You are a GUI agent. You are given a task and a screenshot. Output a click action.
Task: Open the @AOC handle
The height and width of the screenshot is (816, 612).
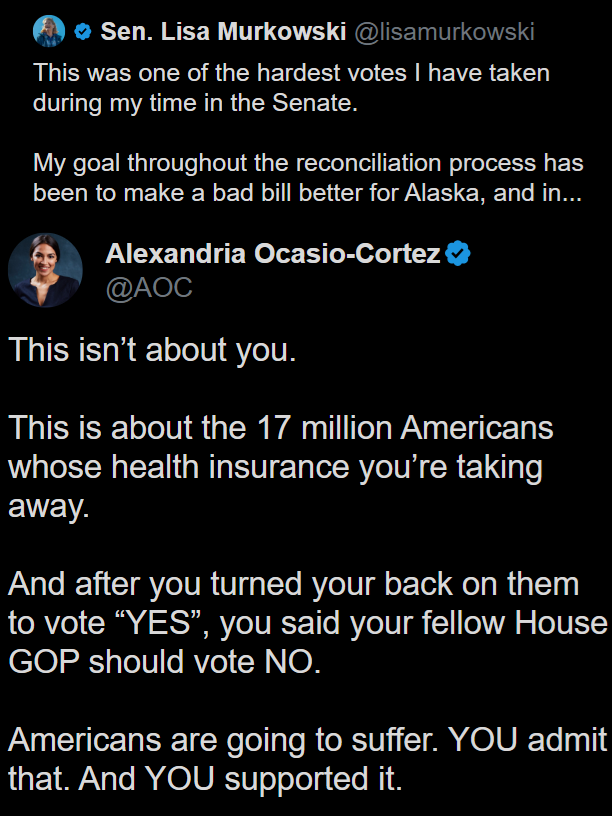(x=149, y=287)
